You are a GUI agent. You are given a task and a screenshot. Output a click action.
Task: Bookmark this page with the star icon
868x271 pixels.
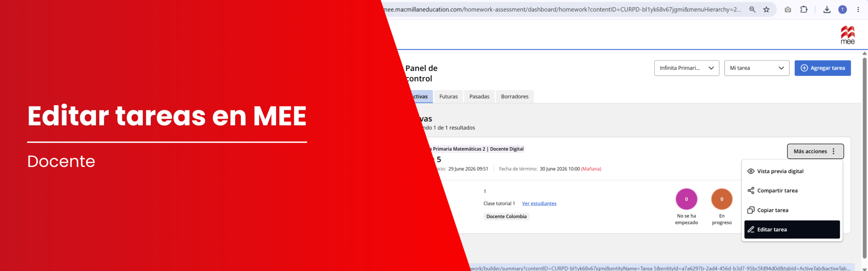click(x=766, y=9)
